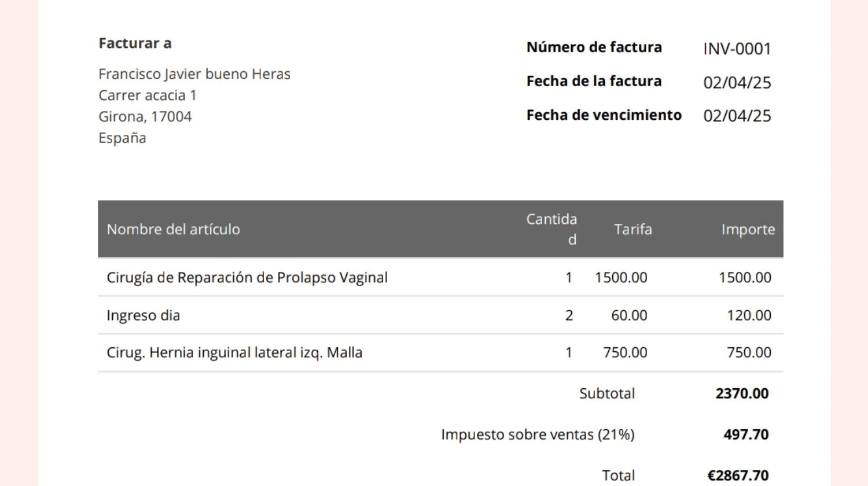
Task: Click the Ingreso dia amount 120.00
Action: [x=749, y=315]
